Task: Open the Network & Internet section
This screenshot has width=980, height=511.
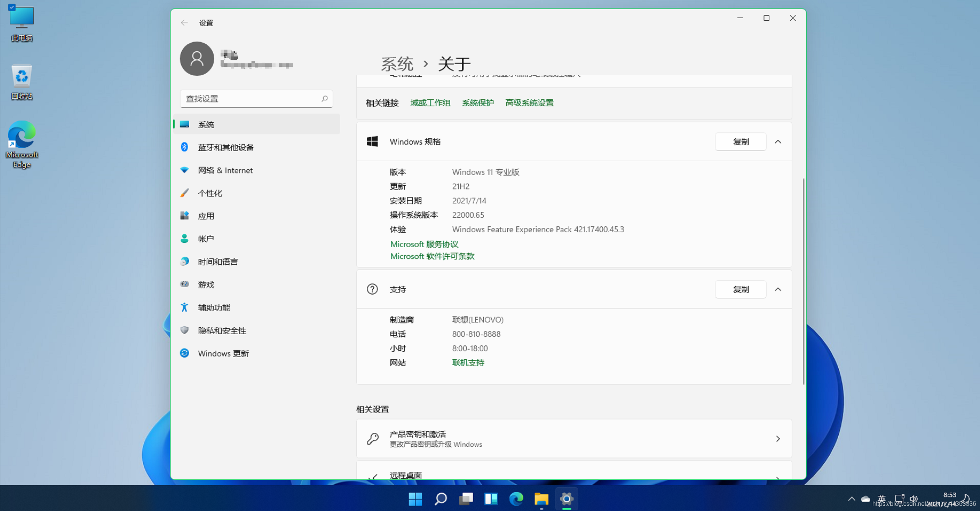Action: click(x=225, y=170)
